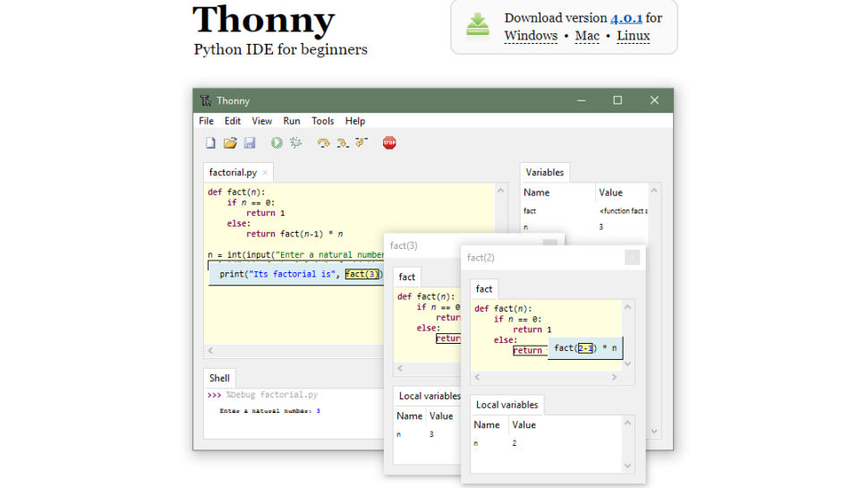Click 'return fact(n-1) * n' line in factorial.py
Image resolution: width=868 pixels, height=488 pixels.
(294, 235)
